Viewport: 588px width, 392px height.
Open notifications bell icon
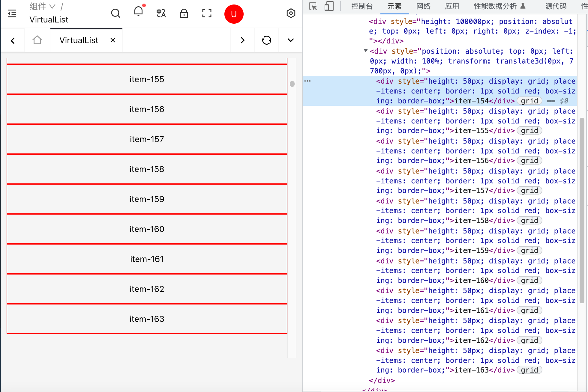point(138,12)
